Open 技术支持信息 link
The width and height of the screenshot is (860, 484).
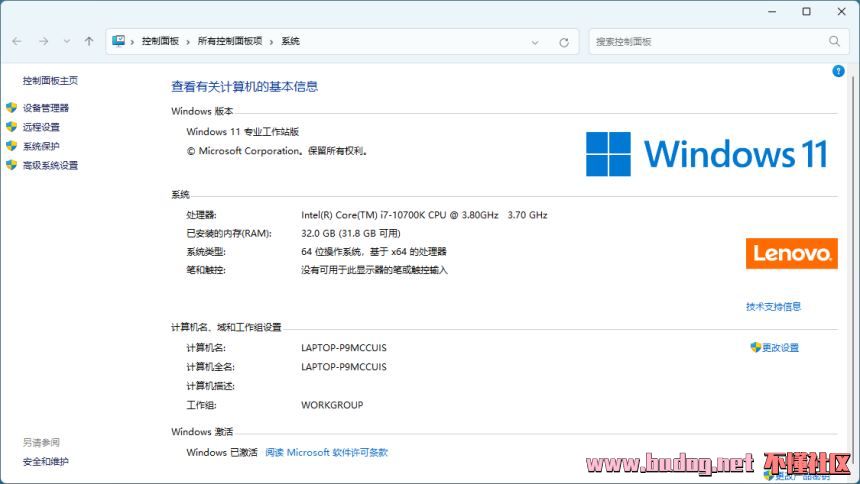(773, 307)
